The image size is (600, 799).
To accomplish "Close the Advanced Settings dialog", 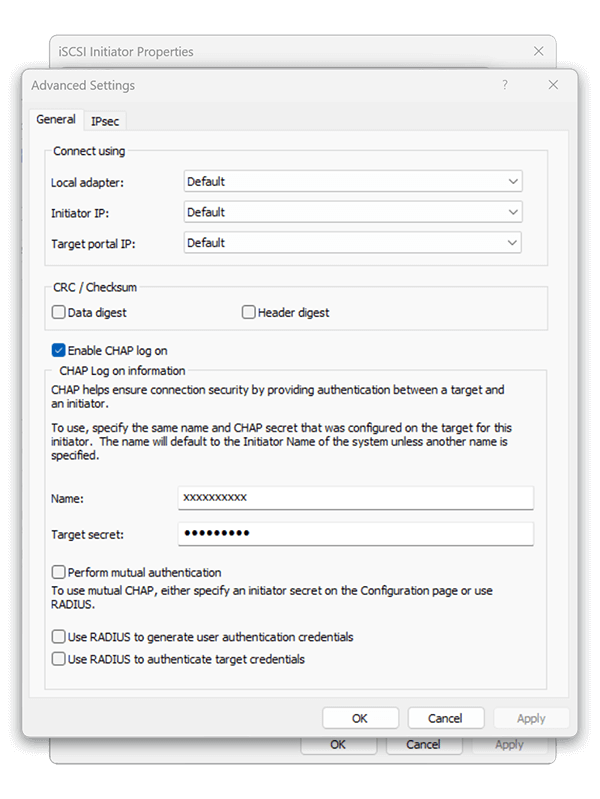I will 553,85.
